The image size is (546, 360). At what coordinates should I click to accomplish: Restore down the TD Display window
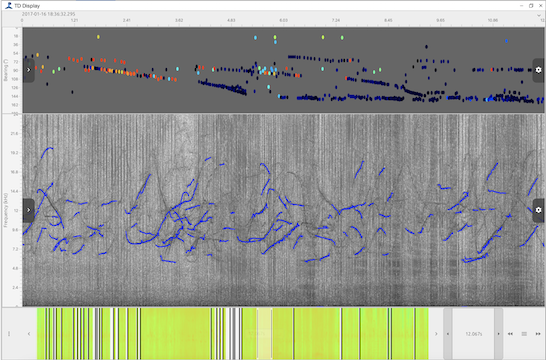point(531,6)
